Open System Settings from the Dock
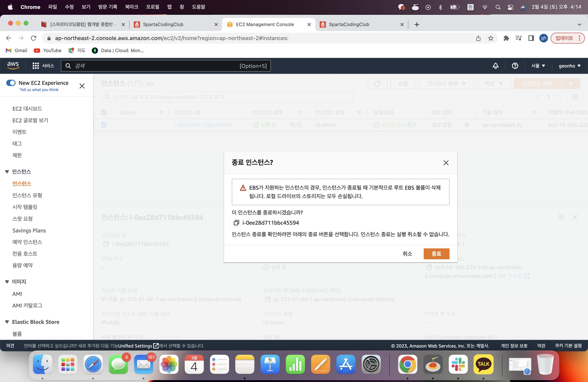The image size is (588, 382). [371, 364]
